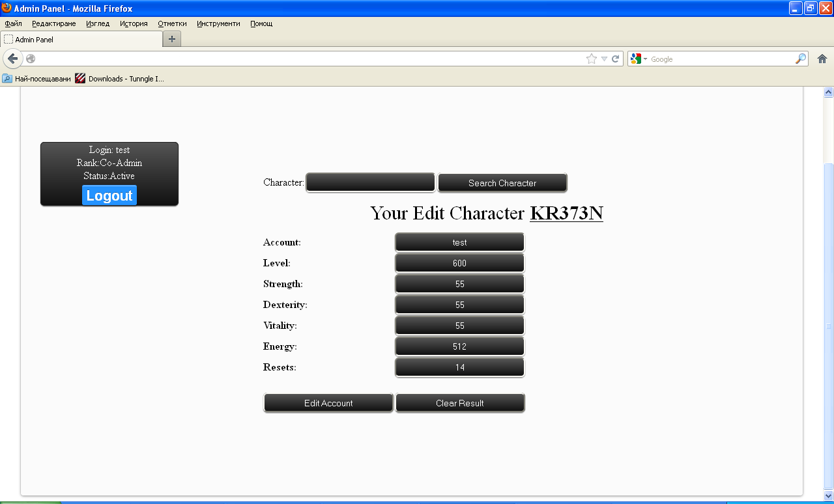Click the Logout button

pos(109,195)
